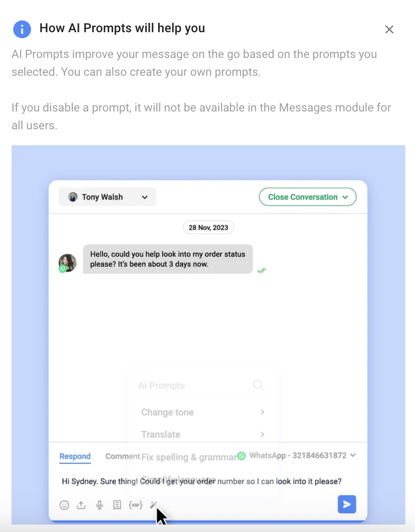Screen dimensions: 415x532
Task: Switch to the Comment tab
Action: (x=122, y=456)
